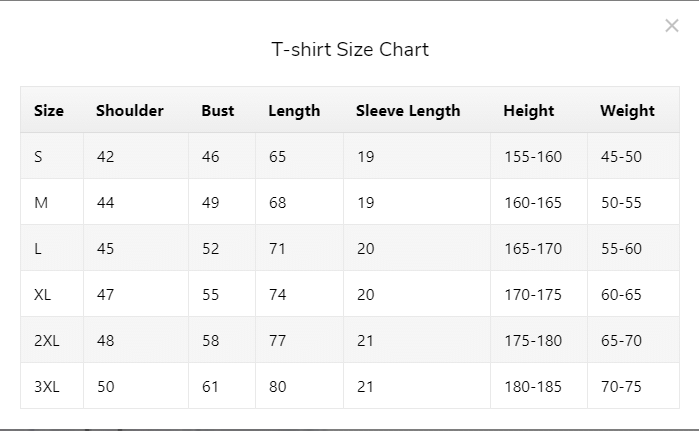Image resolution: width=699 pixels, height=431 pixels.
Task: Select the M size row label
Action: click(41, 203)
